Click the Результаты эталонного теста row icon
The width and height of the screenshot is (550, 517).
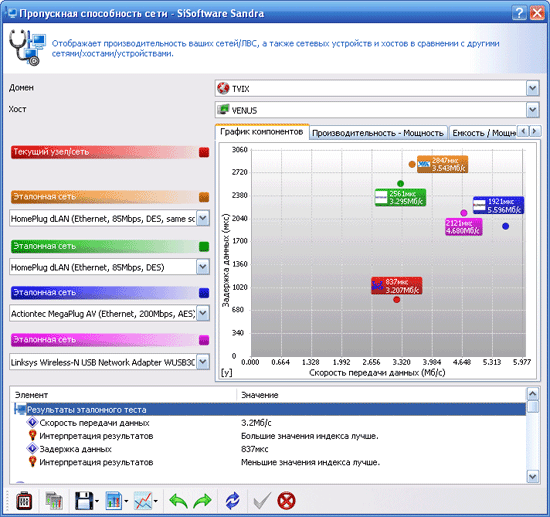click(20, 409)
